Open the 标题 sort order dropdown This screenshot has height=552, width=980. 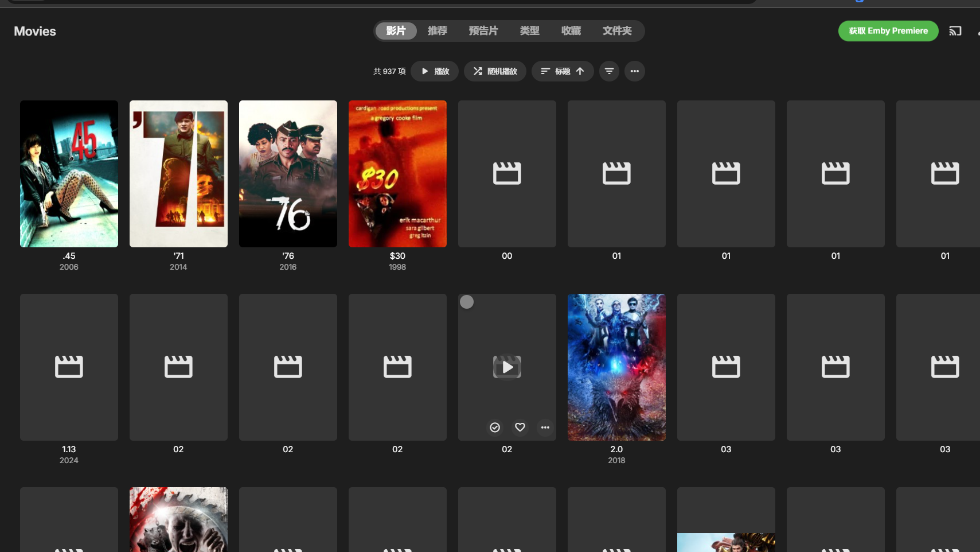coord(563,71)
